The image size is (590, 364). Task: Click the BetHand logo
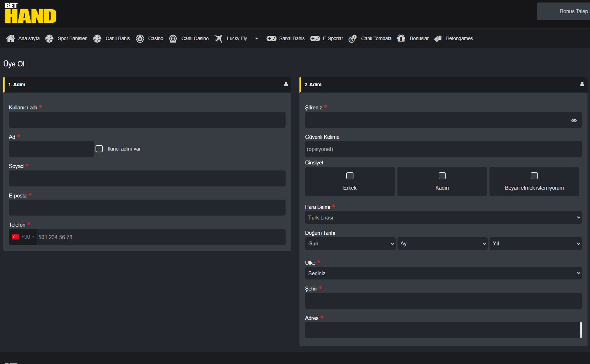(31, 13)
